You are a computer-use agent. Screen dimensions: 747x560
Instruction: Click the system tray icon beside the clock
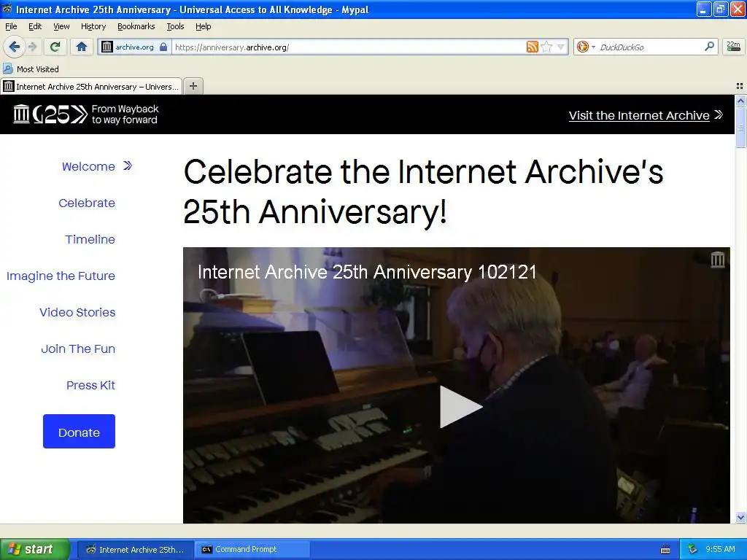693,549
